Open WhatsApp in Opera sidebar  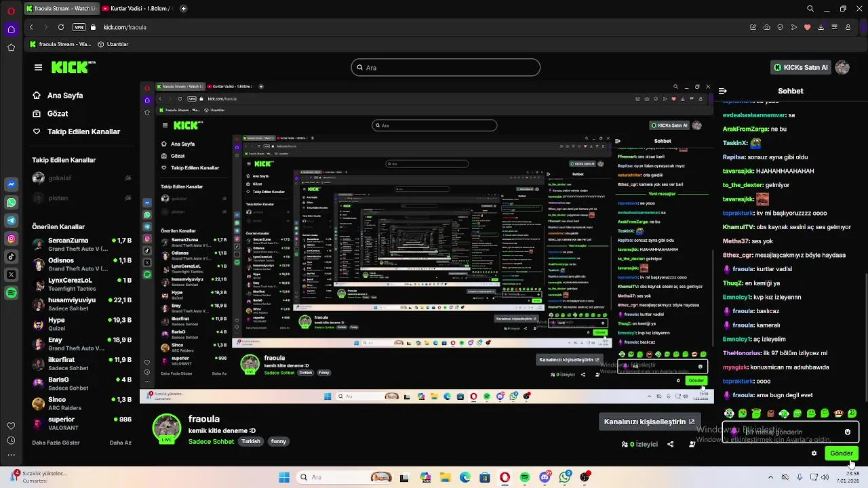pos(11,203)
